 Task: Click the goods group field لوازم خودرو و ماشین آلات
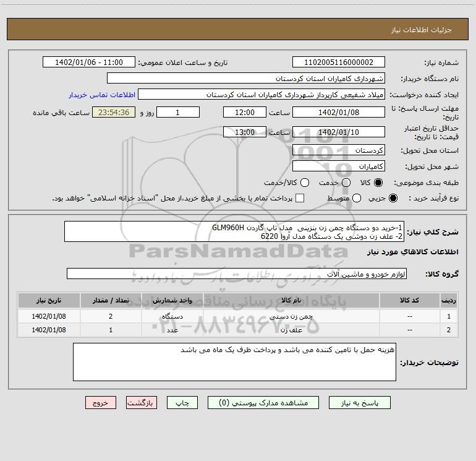pyautogui.click(x=237, y=274)
